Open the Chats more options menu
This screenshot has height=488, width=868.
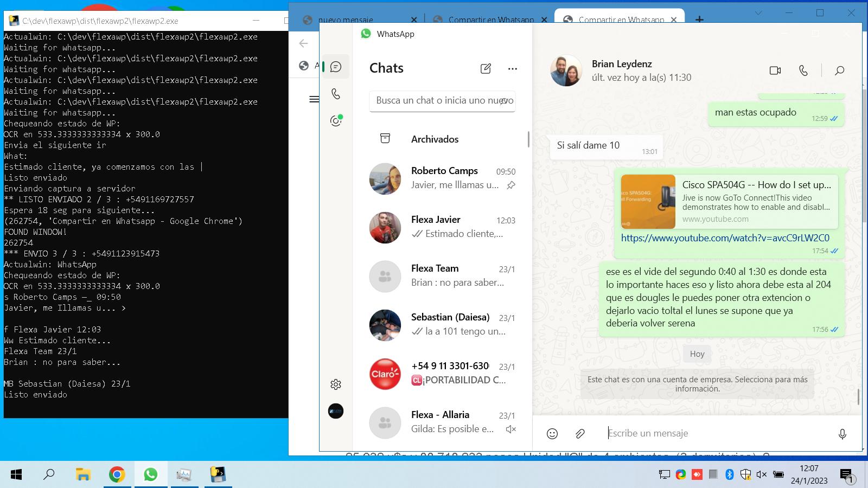click(x=513, y=68)
